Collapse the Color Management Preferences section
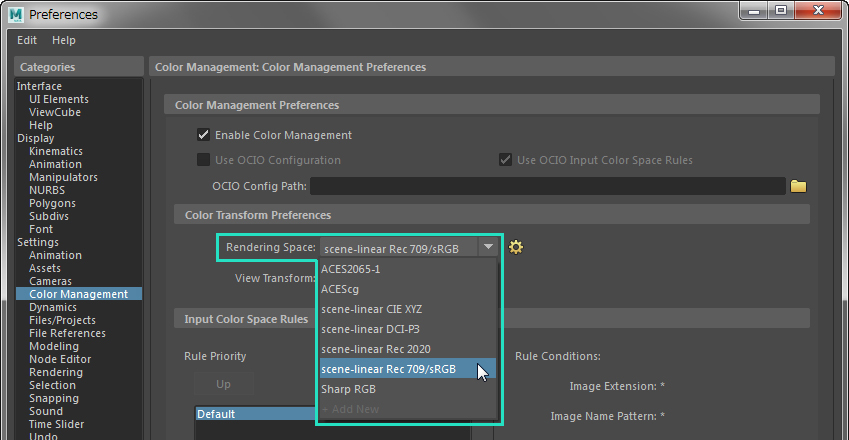This screenshot has height=440, width=849. click(492, 105)
